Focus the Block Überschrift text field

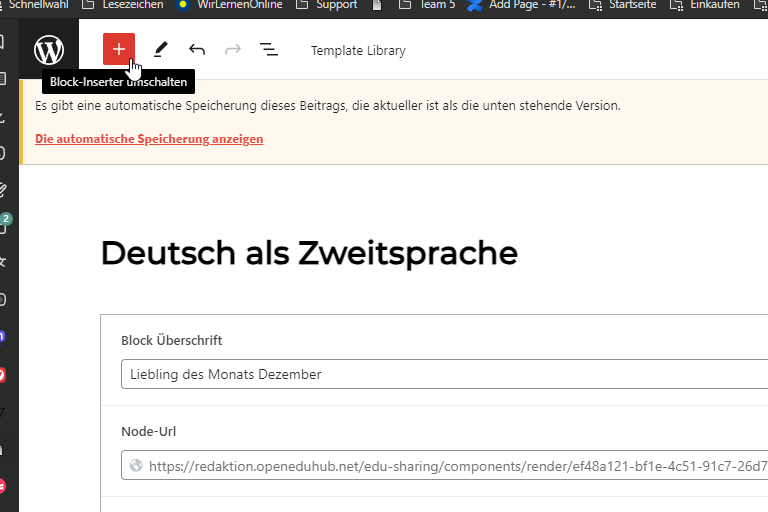pos(440,375)
